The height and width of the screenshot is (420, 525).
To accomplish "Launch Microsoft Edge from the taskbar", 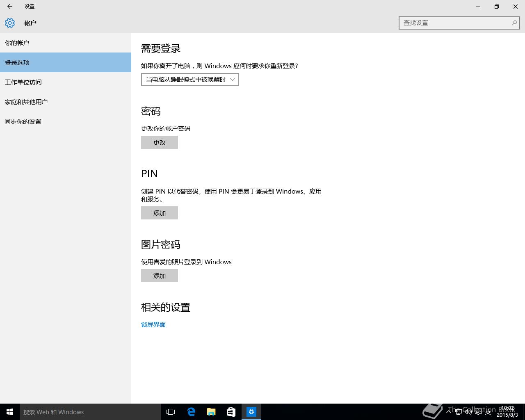I will 191,412.
